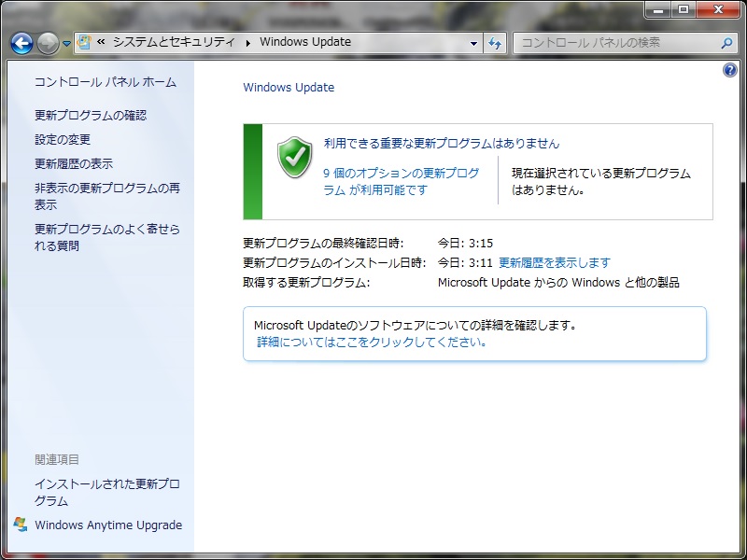Go to コントロール パネル ホーム
The image size is (747, 560).
pyautogui.click(x=106, y=82)
